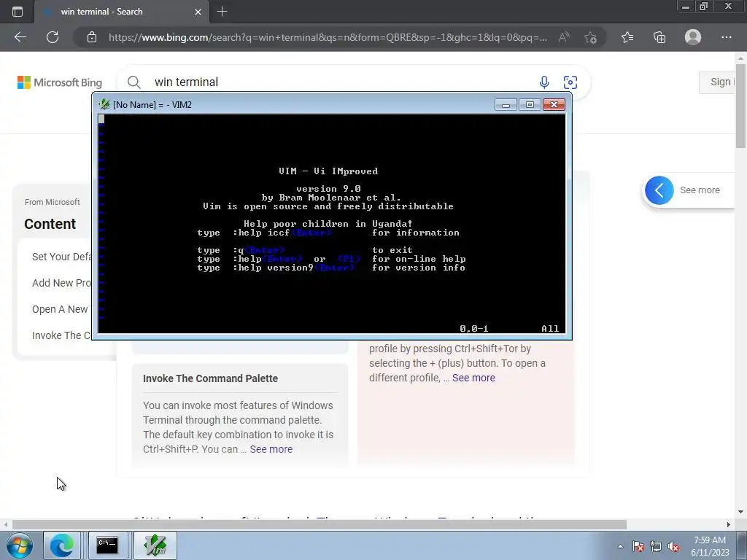Add this page to favorites star icon

[591, 37]
